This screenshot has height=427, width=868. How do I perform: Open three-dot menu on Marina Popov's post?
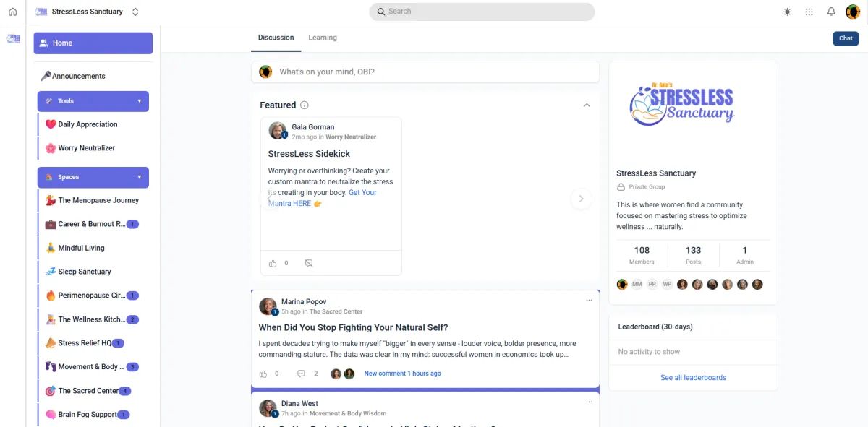tap(589, 300)
